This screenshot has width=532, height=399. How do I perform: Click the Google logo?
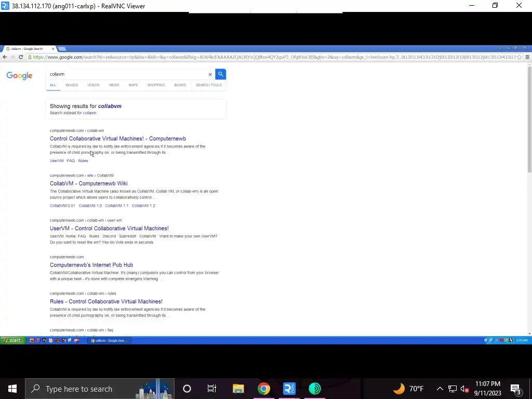pos(19,76)
